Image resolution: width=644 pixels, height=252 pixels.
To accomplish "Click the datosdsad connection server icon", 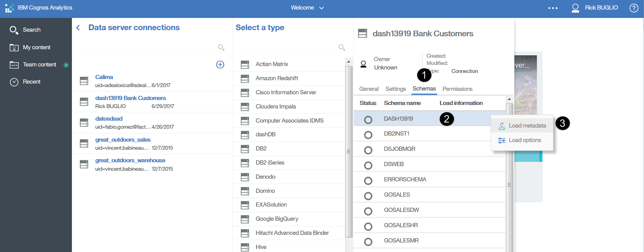I will (84, 123).
